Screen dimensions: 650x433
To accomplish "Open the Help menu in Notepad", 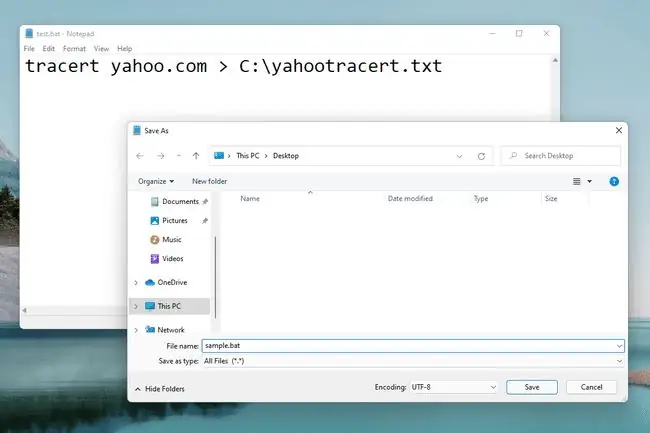I will [x=124, y=48].
